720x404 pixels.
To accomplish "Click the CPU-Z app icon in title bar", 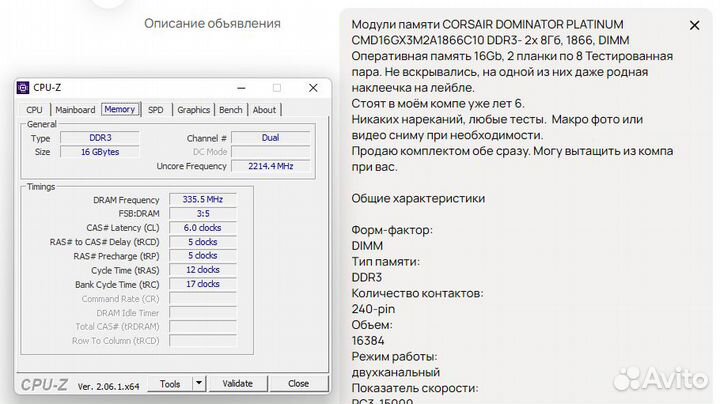I will [24, 87].
